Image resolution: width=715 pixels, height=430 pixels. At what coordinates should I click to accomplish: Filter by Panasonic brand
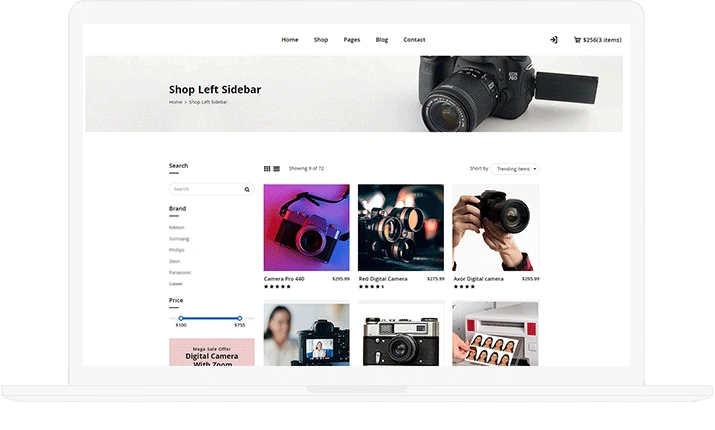[x=180, y=273]
